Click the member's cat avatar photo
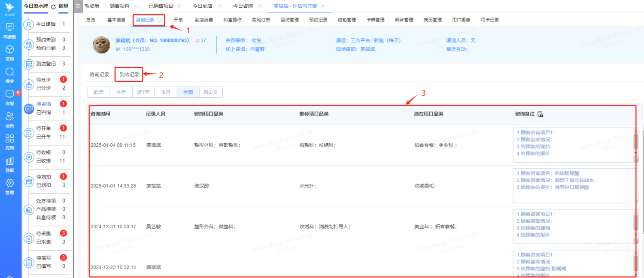Image resolution: width=644 pixels, height=278 pixels. [x=101, y=45]
